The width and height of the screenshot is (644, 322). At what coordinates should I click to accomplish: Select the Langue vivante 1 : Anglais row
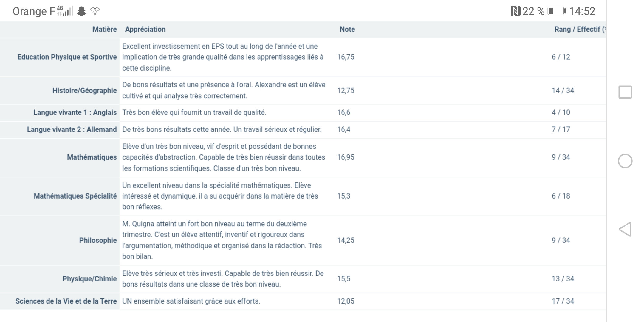coord(75,112)
